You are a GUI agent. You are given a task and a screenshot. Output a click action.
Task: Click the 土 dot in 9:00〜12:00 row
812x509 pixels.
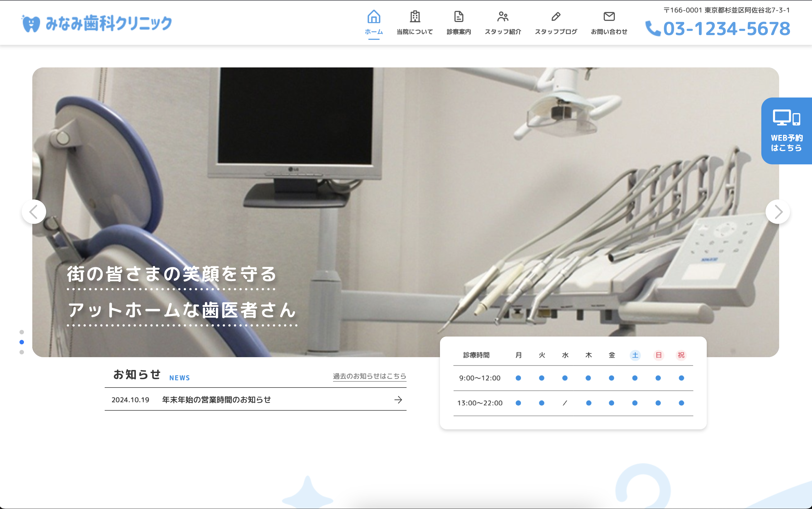635,378
